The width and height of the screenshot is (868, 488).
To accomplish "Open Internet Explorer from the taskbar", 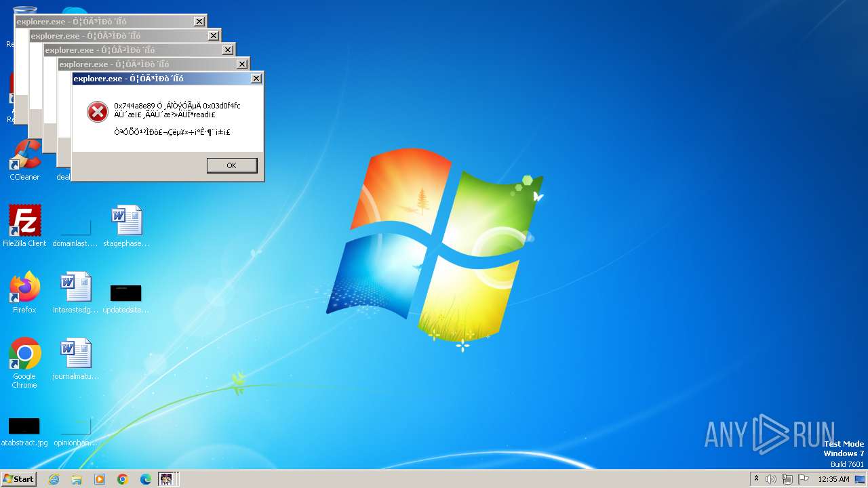I will [54, 479].
